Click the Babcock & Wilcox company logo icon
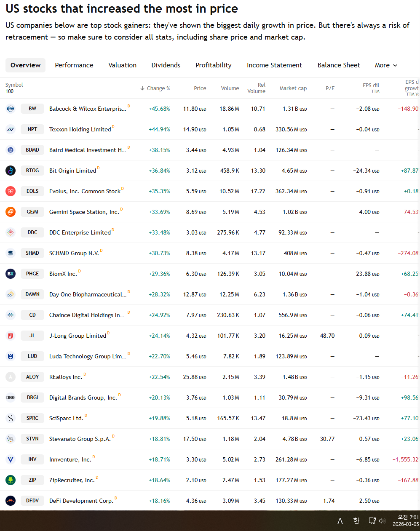The width and height of the screenshot is (420, 531). 11,109
